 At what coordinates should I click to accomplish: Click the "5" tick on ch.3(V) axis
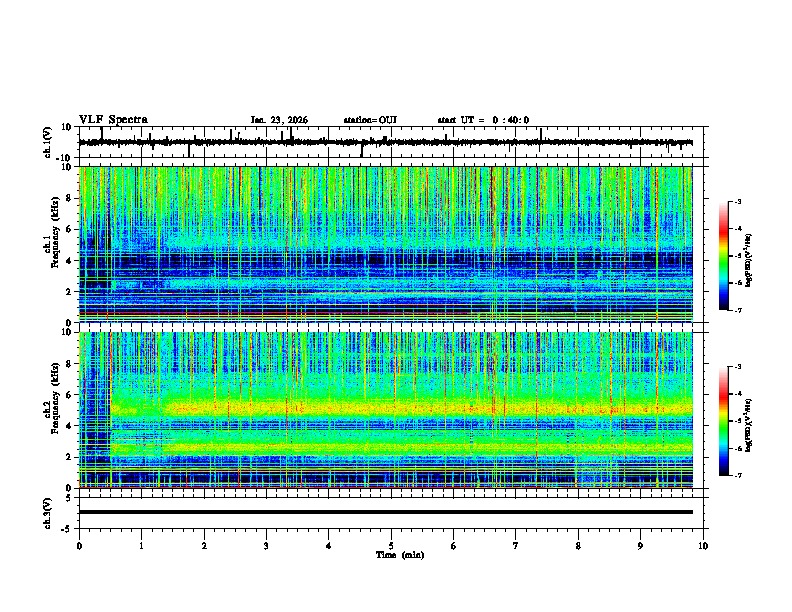click(69, 498)
